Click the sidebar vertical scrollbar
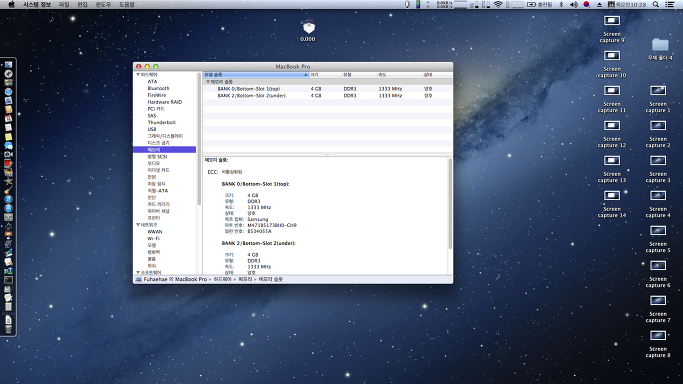 coord(199,139)
